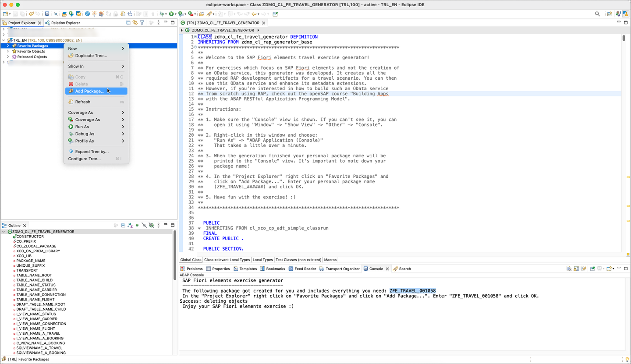Toggle the green dot filter in Outline toolbar

coord(137,226)
